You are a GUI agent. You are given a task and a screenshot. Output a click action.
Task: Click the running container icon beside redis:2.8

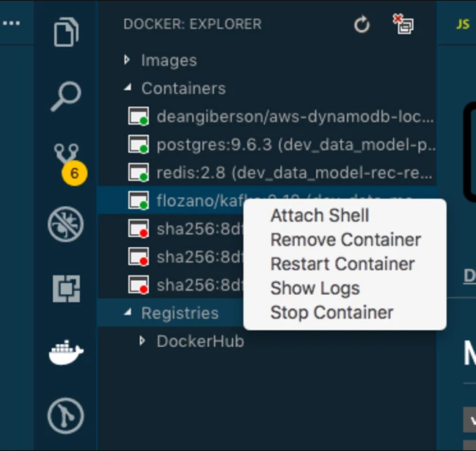[139, 172]
